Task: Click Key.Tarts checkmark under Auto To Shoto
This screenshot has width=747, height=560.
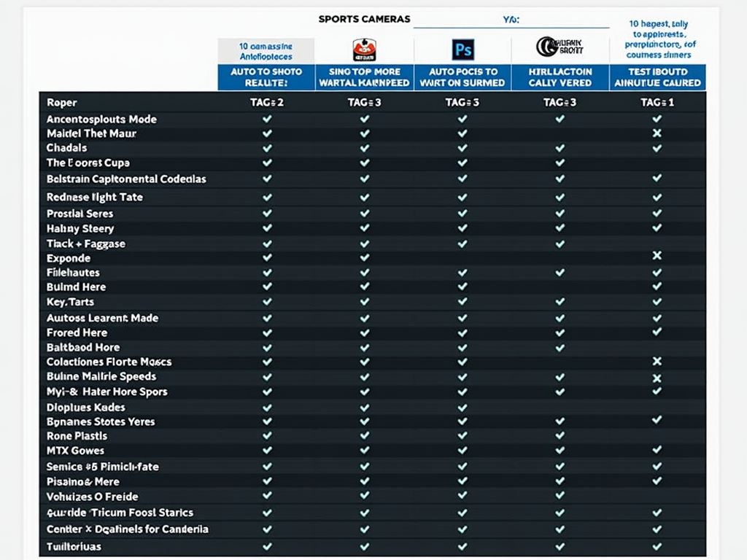Action: (x=267, y=301)
